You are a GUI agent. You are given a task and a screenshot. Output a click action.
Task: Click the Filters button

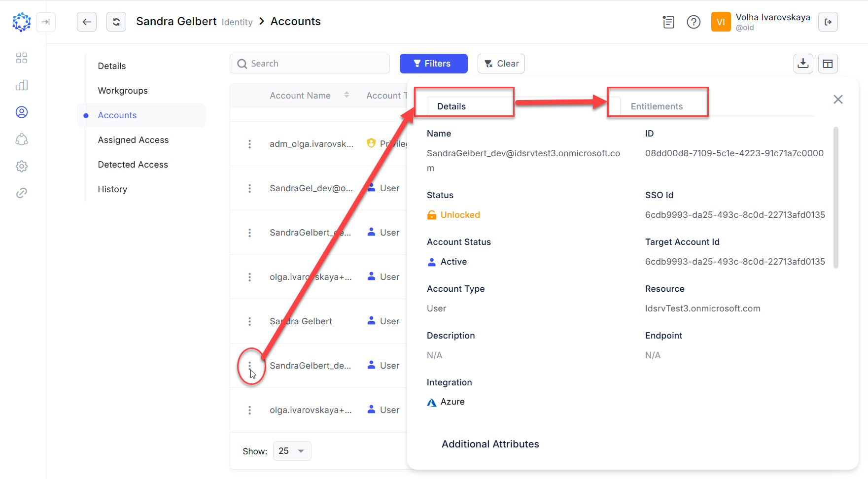(x=433, y=64)
